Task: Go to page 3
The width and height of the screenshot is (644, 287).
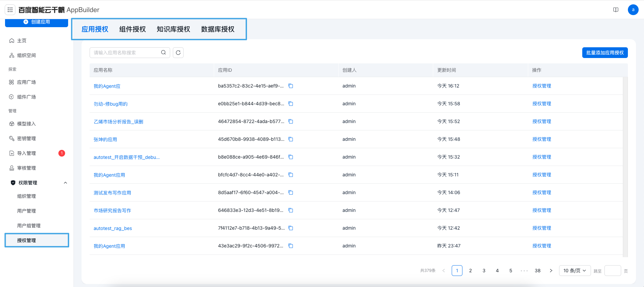Action: coord(484,271)
